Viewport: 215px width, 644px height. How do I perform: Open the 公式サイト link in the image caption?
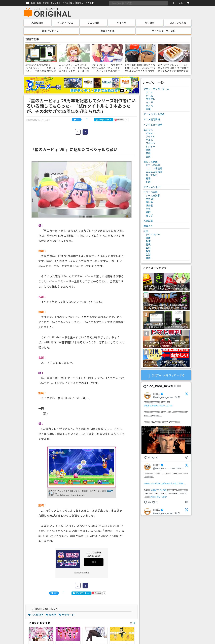click(110, 491)
